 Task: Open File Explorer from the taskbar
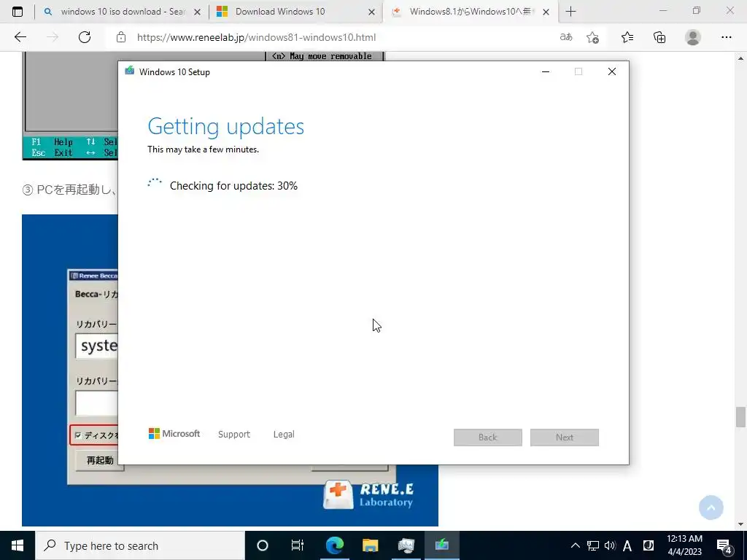click(x=370, y=545)
